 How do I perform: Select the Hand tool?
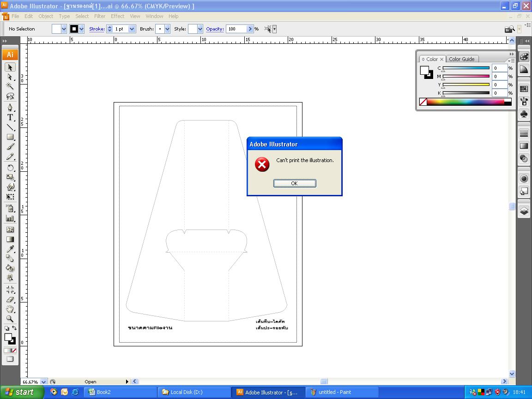click(x=10, y=309)
